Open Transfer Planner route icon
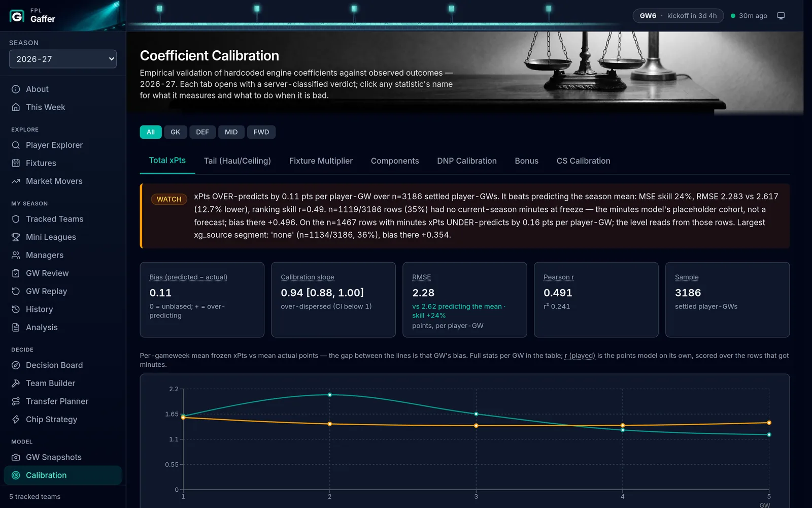Screen dimensions: 812x508 click(16, 401)
